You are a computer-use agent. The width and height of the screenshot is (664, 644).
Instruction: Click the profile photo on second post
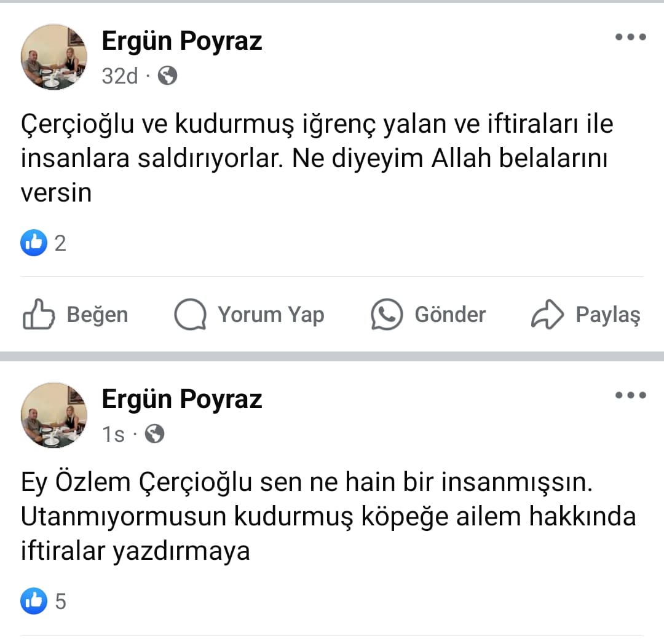click(x=54, y=415)
